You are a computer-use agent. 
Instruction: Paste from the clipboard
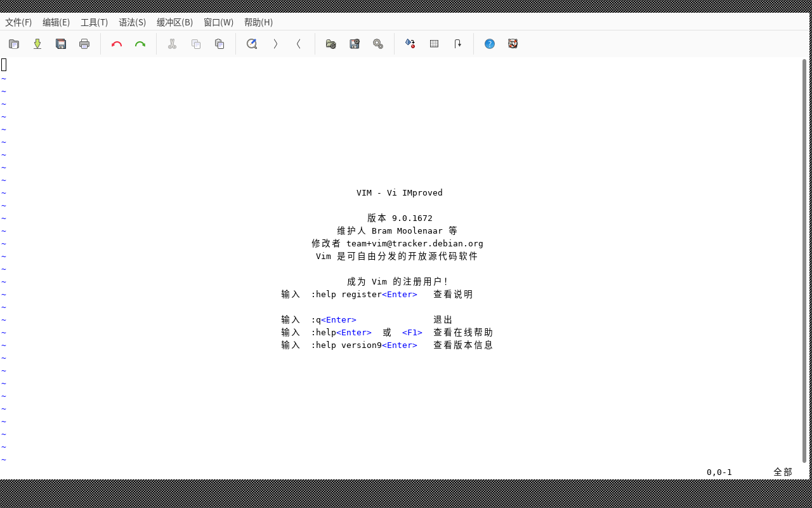pos(219,43)
